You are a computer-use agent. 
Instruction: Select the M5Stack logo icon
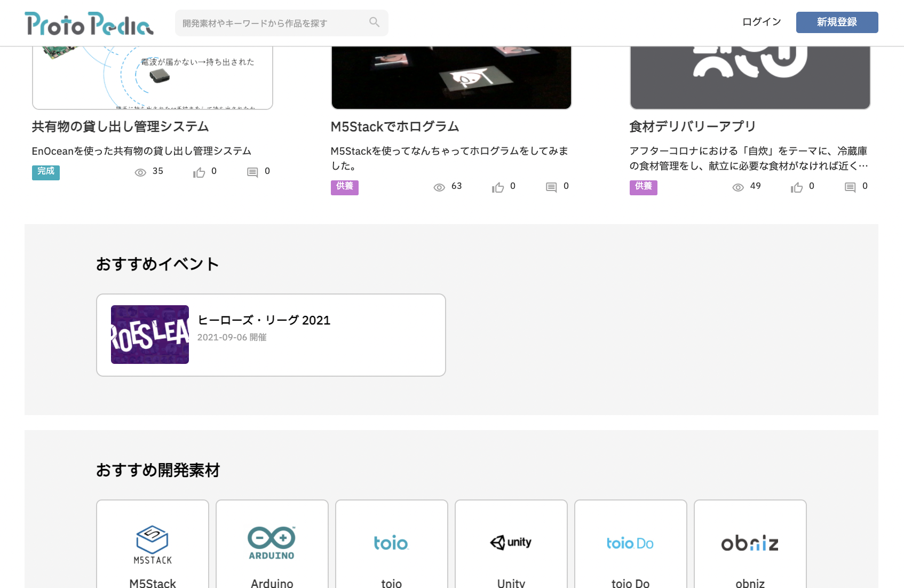point(153,545)
